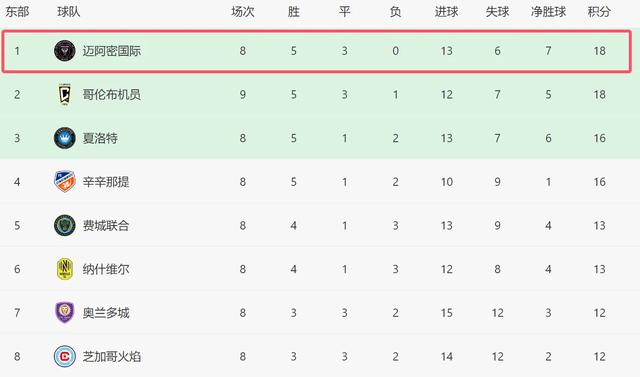Image resolution: width=640 pixels, height=377 pixels.
Task: Open the 哥伦布机员 team link
Action: point(112,95)
